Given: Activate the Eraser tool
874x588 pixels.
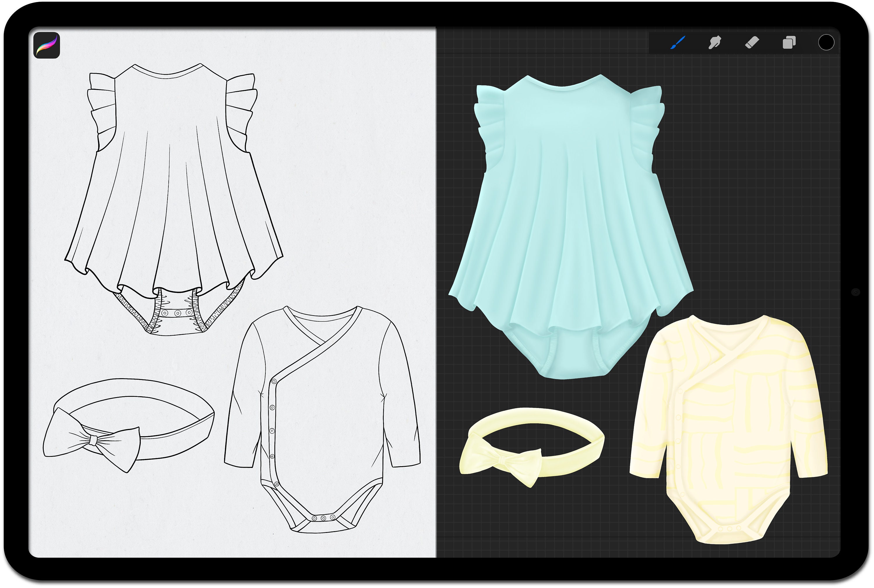Looking at the screenshot, I should [x=752, y=42].
